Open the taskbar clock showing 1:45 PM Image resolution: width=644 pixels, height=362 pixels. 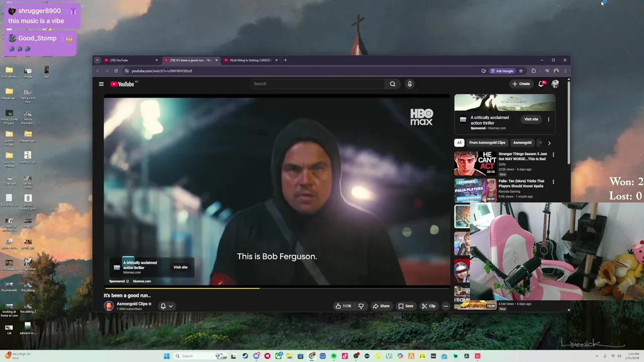(x=633, y=356)
